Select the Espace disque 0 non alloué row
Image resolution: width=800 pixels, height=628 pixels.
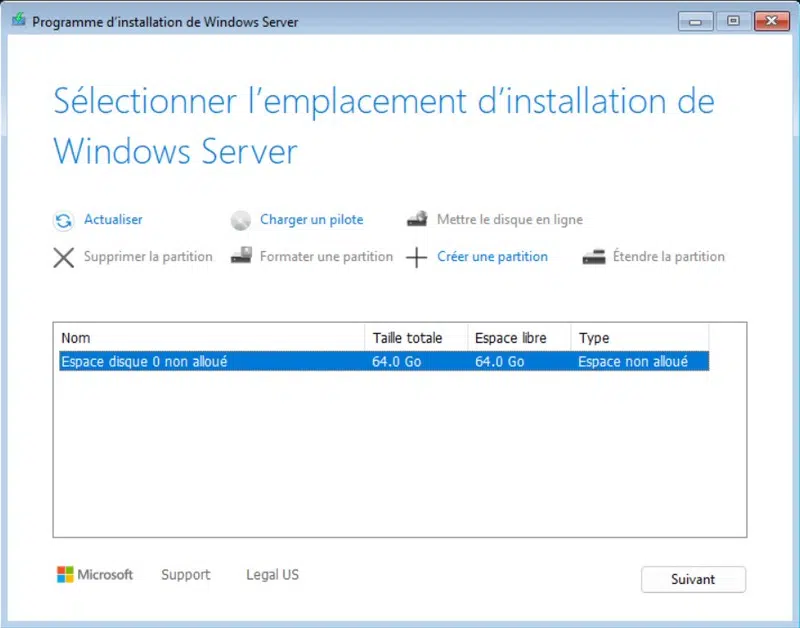tap(384, 361)
